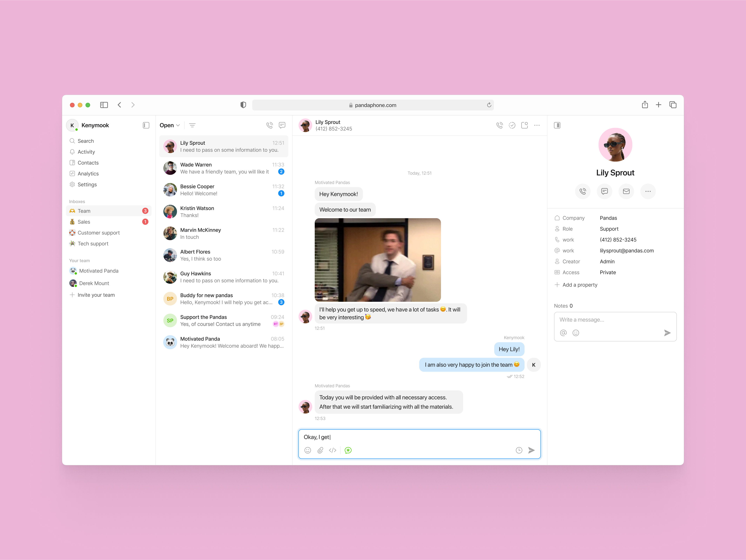746x560 pixels.
Task: Select the Sales inbox
Action: (84, 222)
